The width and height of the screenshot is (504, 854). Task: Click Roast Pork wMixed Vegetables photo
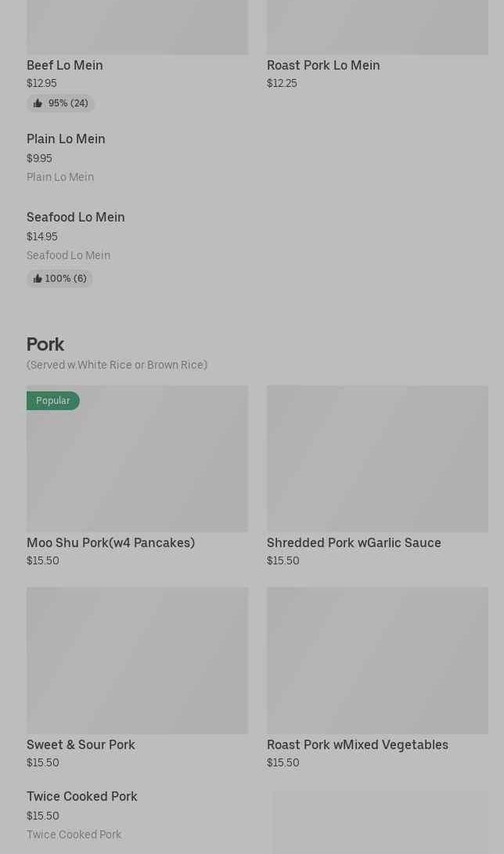[377, 660]
